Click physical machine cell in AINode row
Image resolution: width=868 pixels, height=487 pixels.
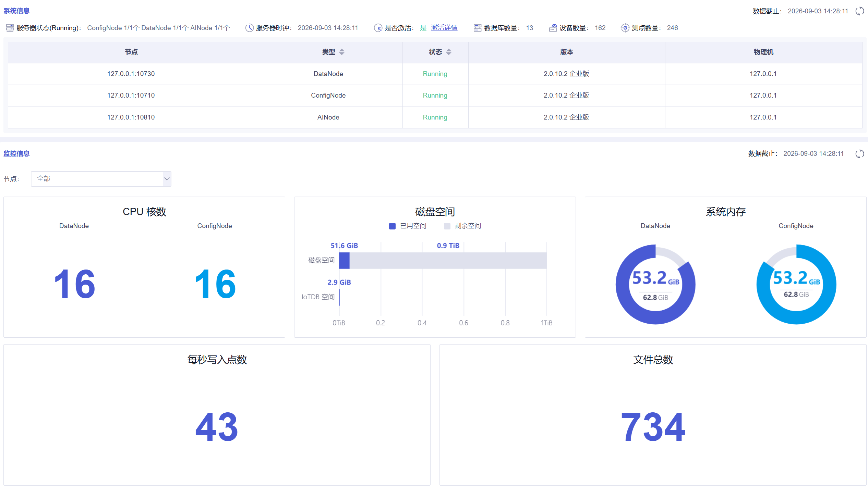pyautogui.click(x=763, y=117)
